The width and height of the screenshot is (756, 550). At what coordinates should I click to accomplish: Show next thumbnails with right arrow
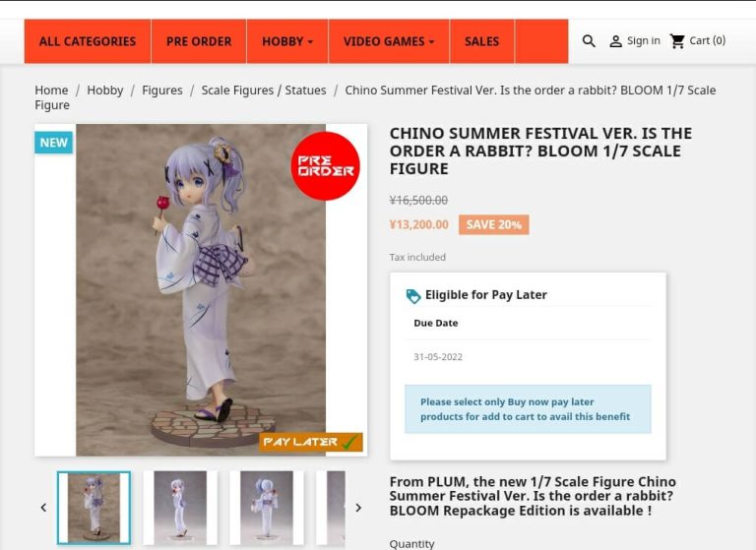(x=358, y=508)
